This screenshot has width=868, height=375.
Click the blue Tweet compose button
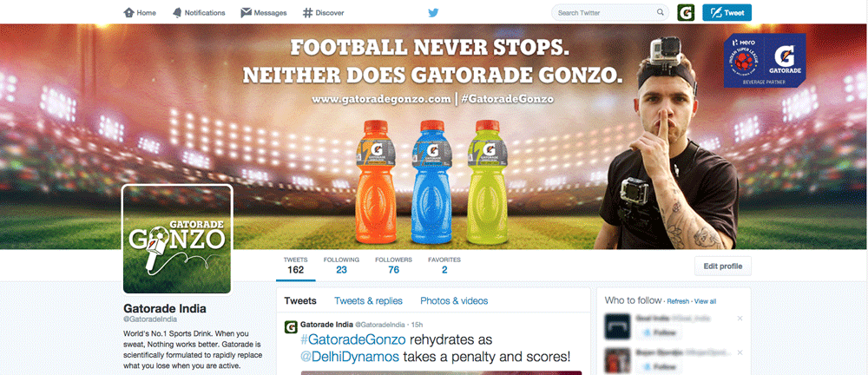[x=727, y=13]
